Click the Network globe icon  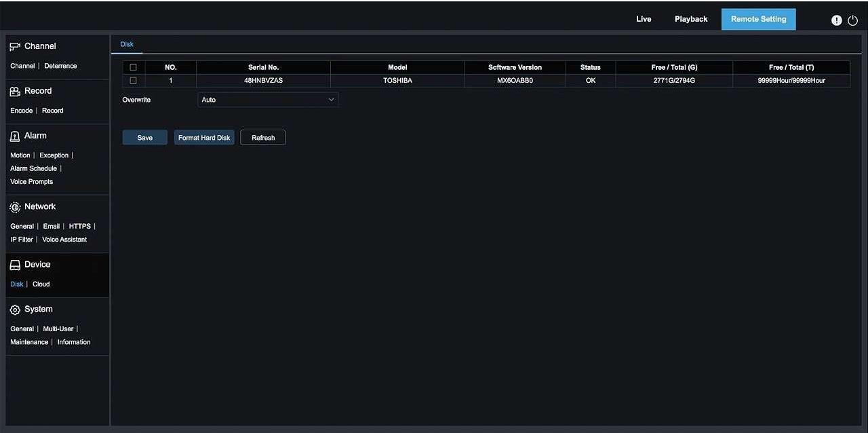15,207
